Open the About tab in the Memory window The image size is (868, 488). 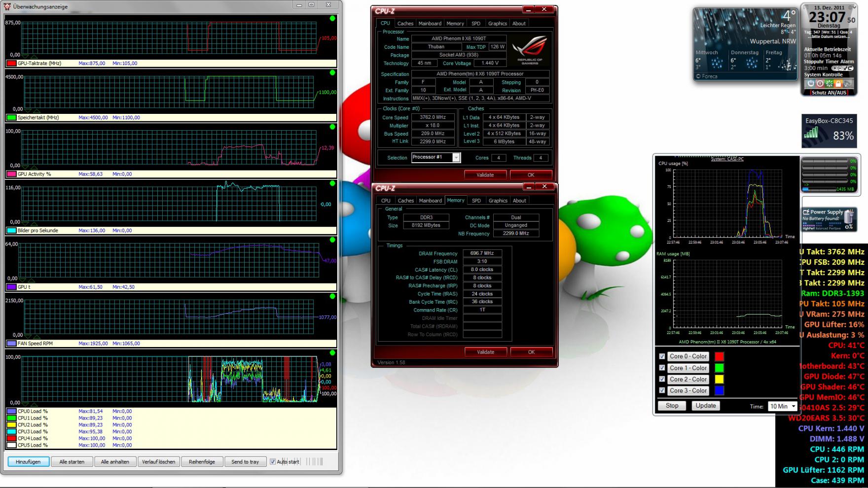[x=519, y=201]
